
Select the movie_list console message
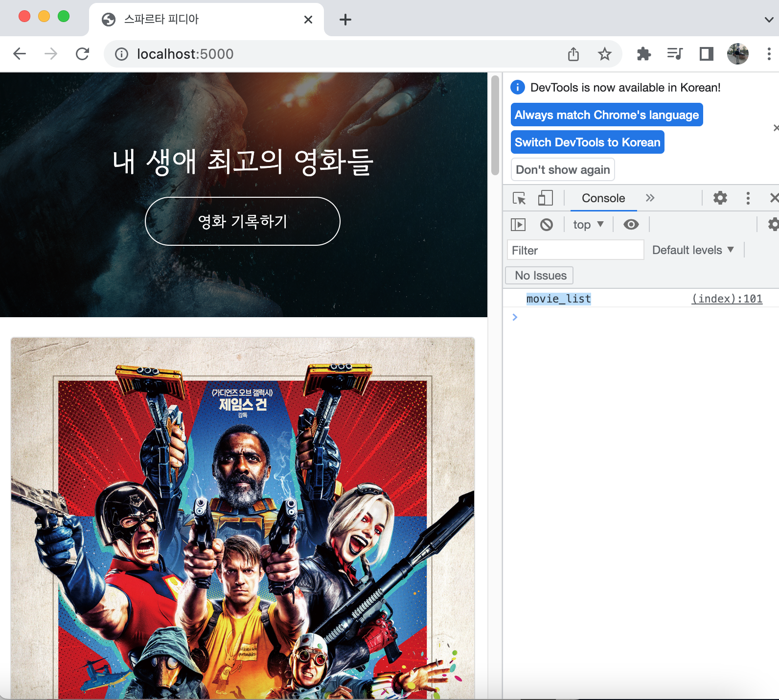pyautogui.click(x=558, y=299)
